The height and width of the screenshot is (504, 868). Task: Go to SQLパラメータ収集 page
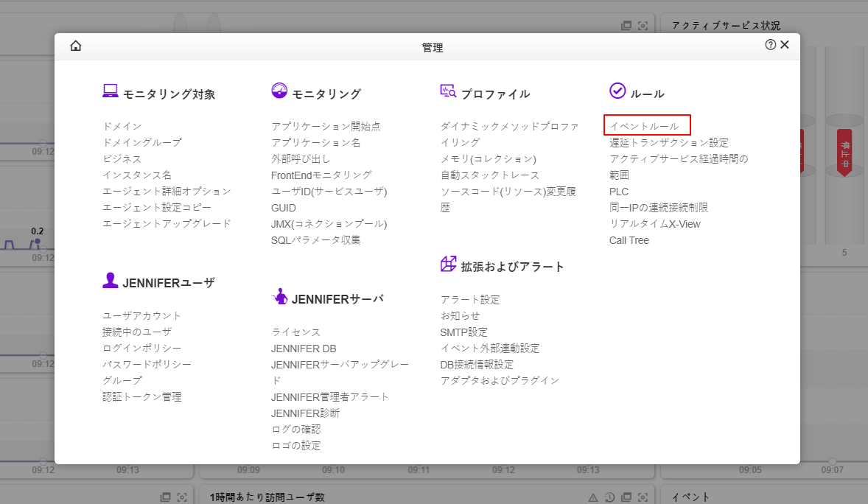(x=315, y=239)
